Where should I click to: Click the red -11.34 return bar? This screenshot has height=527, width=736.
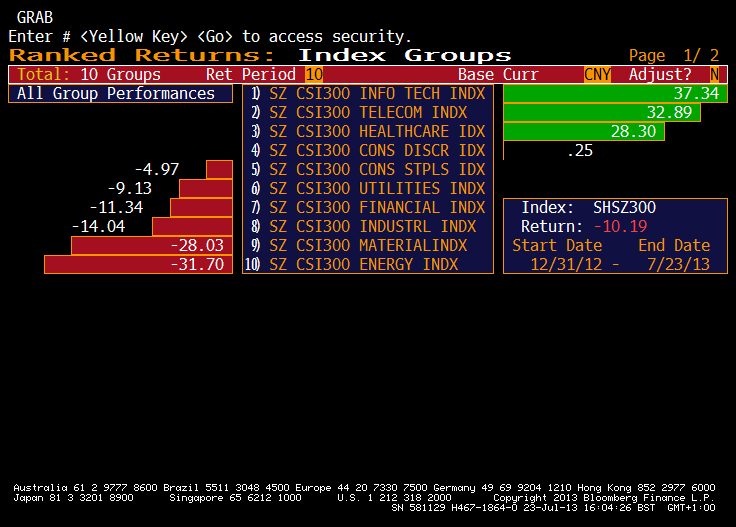point(201,207)
